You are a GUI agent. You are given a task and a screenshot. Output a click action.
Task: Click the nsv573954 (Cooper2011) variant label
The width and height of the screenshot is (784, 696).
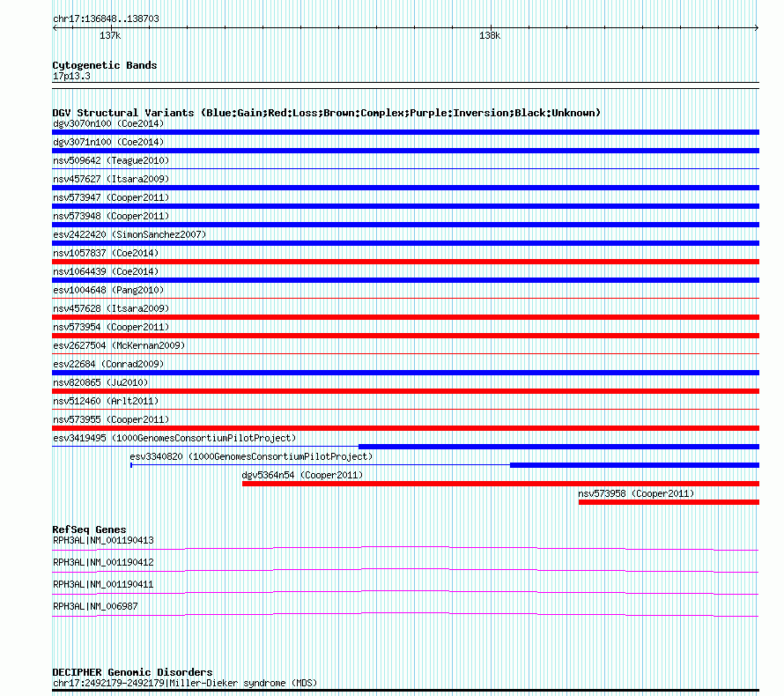point(111,327)
